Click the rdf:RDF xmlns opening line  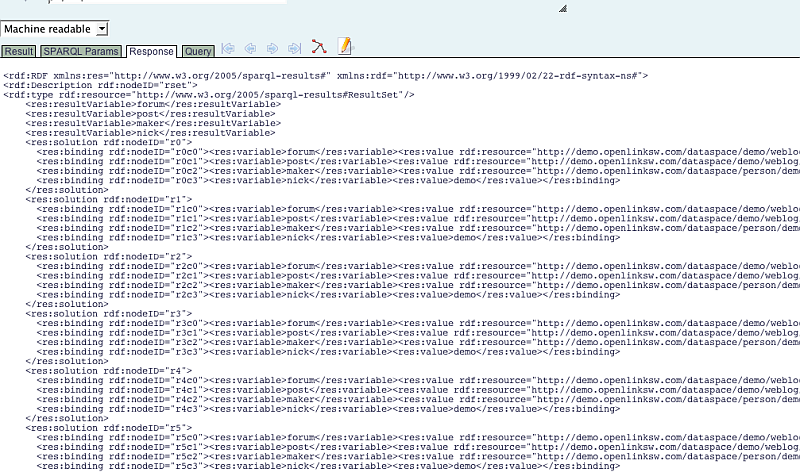[326, 76]
